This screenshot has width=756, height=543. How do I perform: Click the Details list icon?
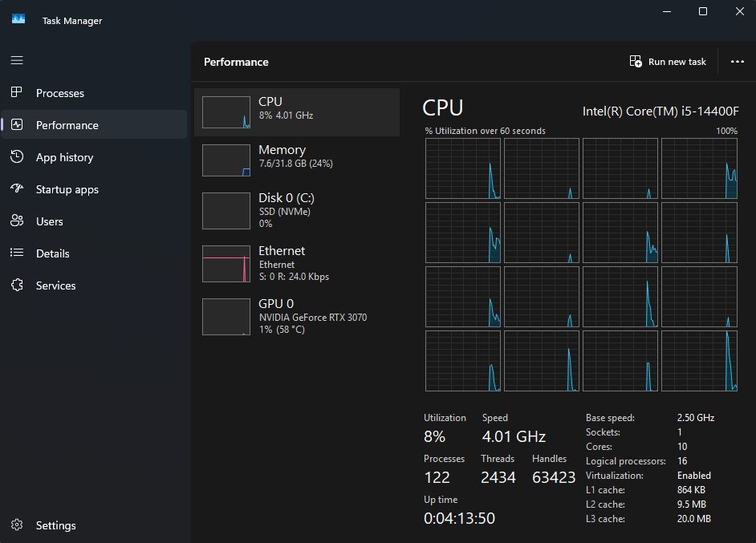pos(17,253)
